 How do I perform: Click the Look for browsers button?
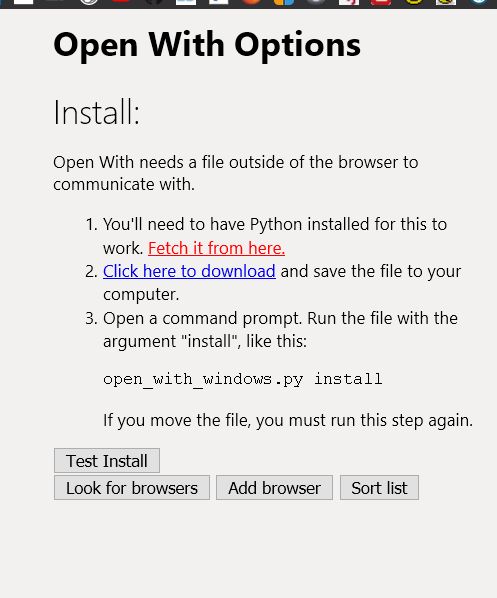pyautogui.click(x=132, y=488)
